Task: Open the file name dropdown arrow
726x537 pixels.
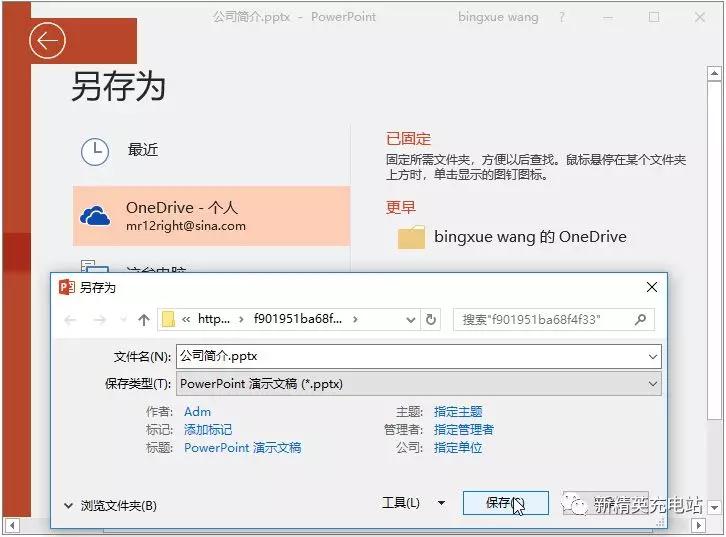Action: (653, 356)
